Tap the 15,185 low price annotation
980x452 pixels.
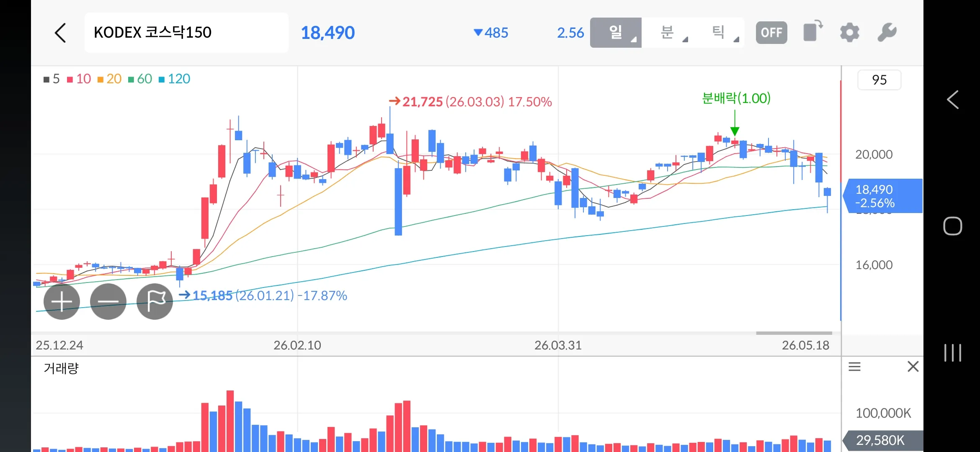point(263,295)
